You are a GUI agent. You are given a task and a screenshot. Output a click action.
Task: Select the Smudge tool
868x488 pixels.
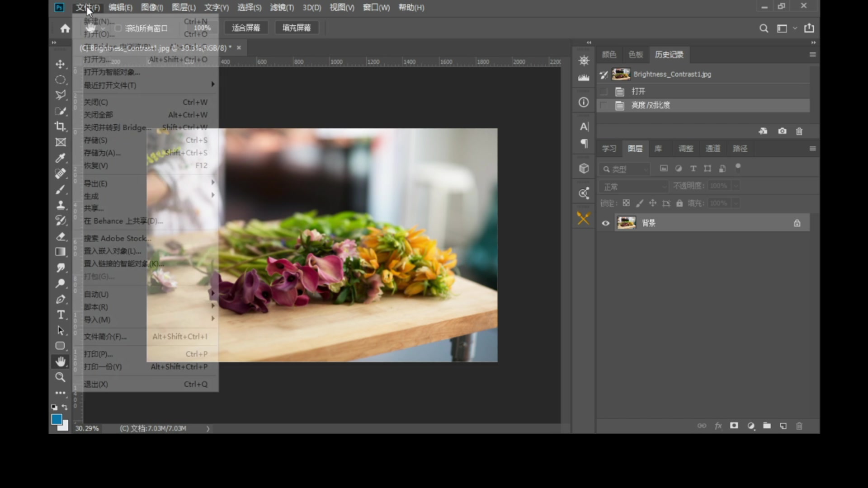[x=60, y=267]
